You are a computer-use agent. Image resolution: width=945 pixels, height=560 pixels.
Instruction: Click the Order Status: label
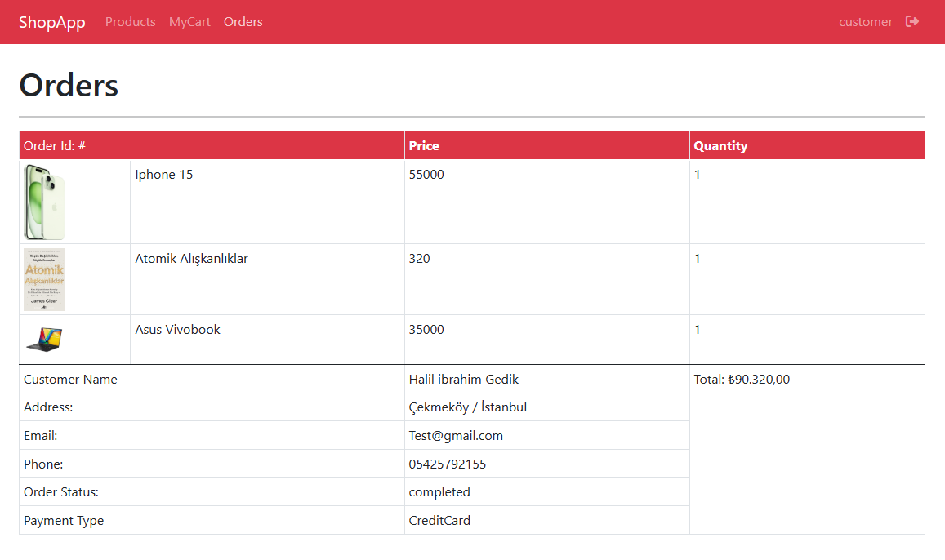[x=61, y=492]
